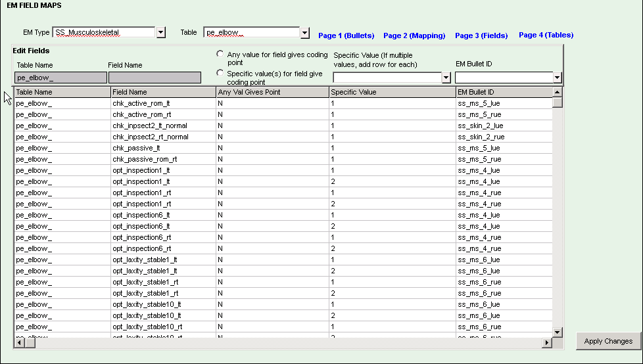The height and width of the screenshot is (364, 643).
Task: Click the horizontal scrollbar left arrow
Action: tap(20, 342)
